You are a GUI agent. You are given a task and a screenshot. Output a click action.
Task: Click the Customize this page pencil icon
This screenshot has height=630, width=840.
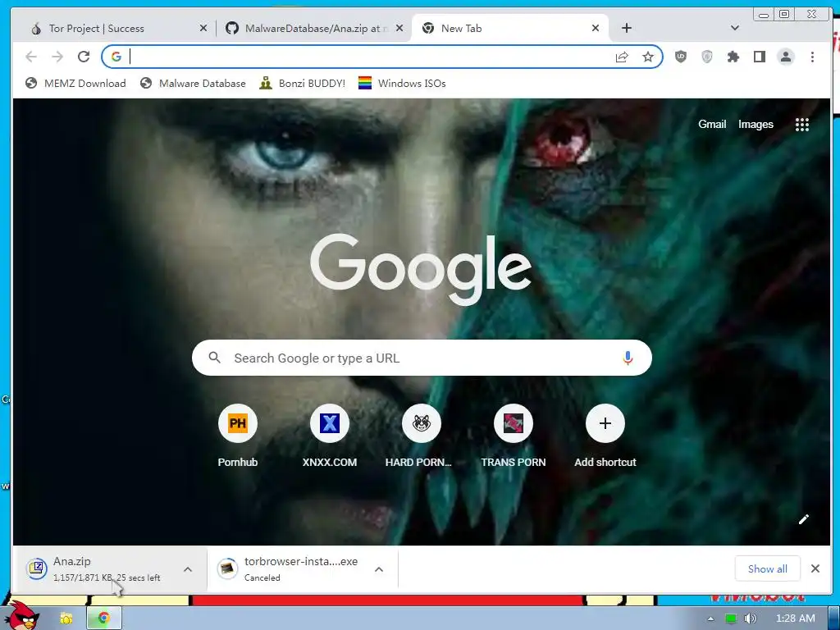click(804, 519)
